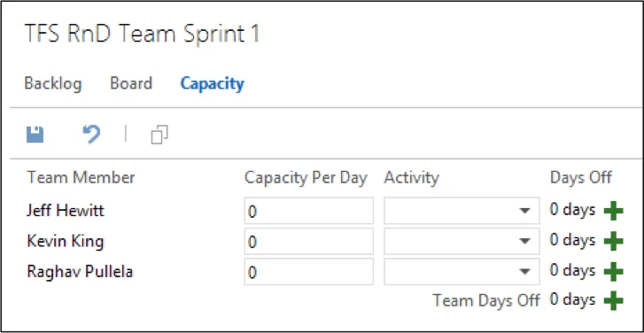
Task: Click the Save floppy disk icon
Action: click(x=35, y=135)
